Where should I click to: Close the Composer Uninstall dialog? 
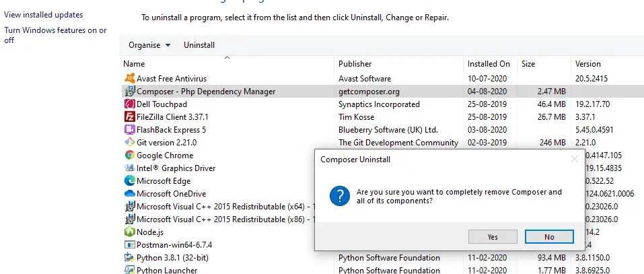574,160
